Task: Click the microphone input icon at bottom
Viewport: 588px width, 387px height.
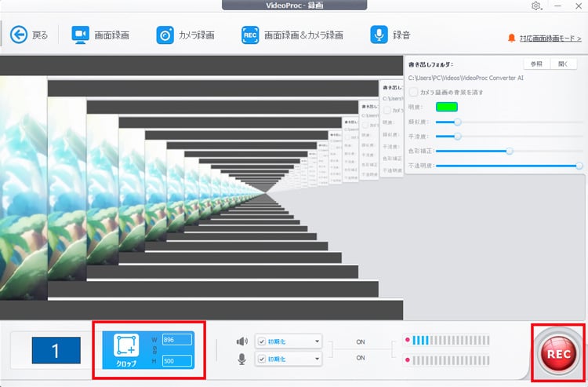Action: [x=241, y=358]
